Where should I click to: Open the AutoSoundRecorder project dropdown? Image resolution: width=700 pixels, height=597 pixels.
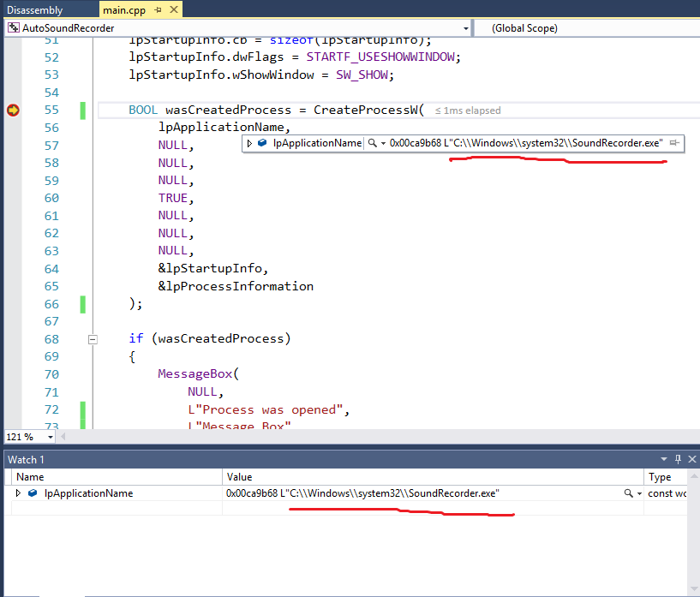[x=465, y=28]
